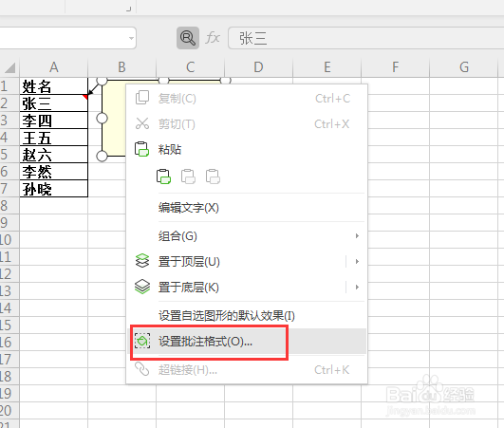Click cell containing 张三 in column A
Viewport: 504px width, 428px height.
pos(54,103)
